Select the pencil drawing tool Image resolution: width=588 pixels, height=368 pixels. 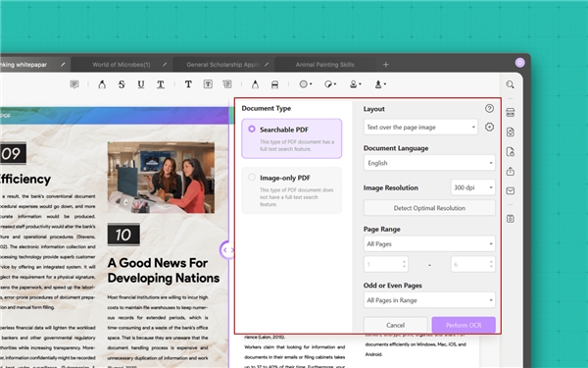255,84
